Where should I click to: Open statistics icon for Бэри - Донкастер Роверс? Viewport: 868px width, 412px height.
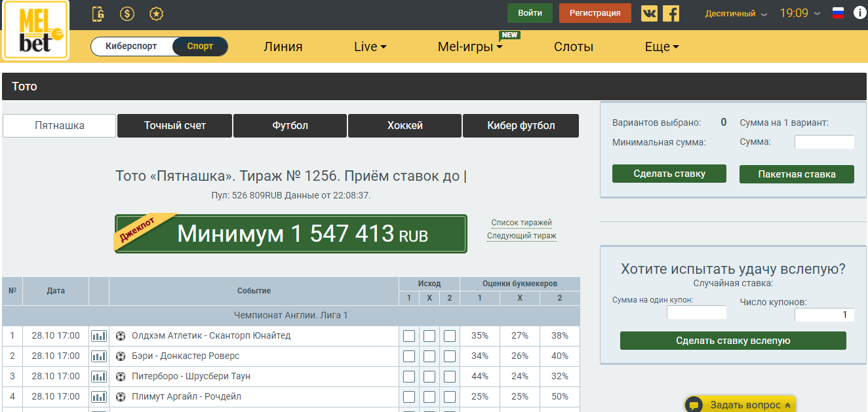(99, 356)
